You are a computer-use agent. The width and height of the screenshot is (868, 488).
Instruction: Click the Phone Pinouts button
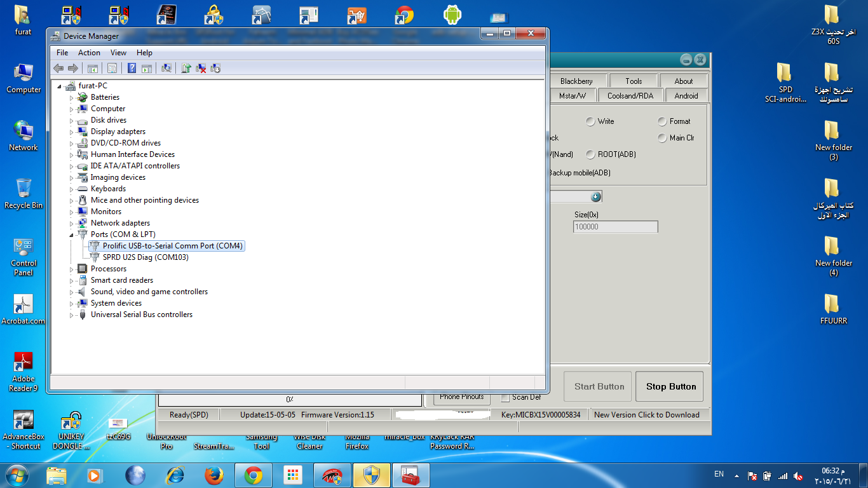pos(462,398)
